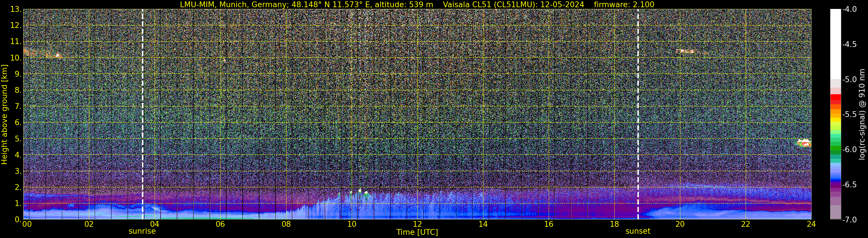Click the y-axis tick label '4.'

(x=18, y=155)
